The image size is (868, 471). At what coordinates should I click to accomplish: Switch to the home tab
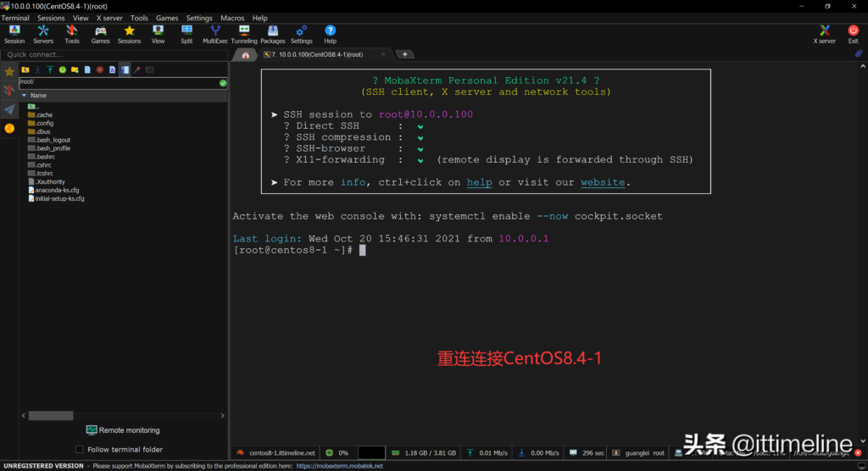[245, 54]
